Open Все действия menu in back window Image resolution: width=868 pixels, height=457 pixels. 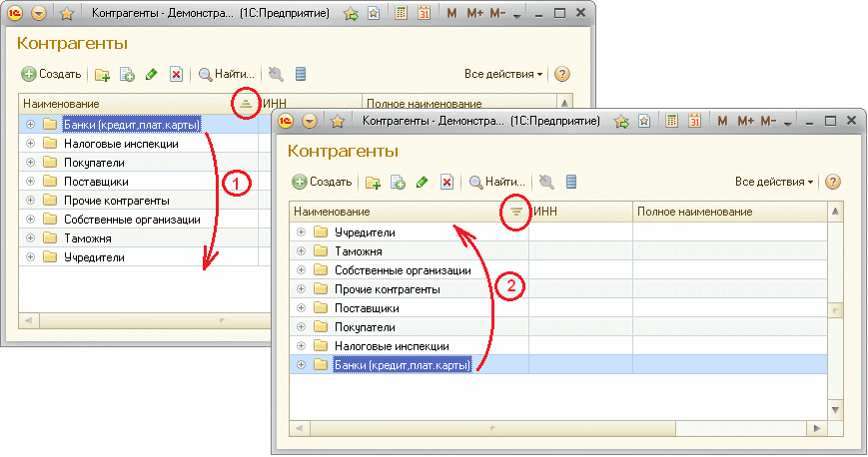[503, 74]
